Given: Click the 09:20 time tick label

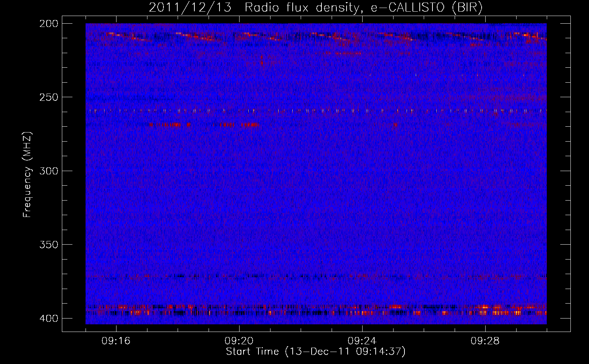Looking at the screenshot, I should tap(239, 341).
